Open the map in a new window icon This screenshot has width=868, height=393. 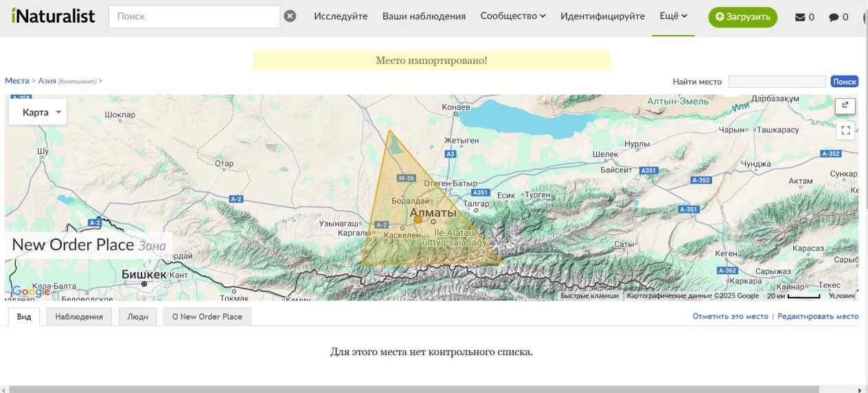point(845,105)
